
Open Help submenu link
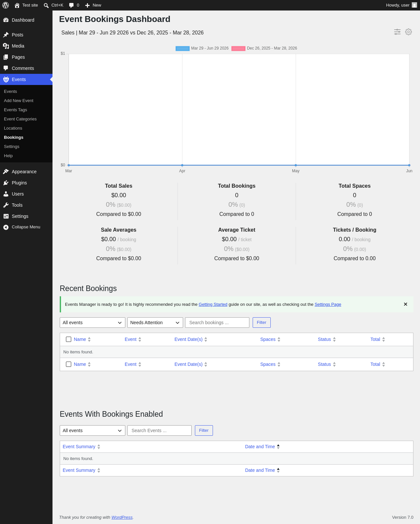[9, 156]
